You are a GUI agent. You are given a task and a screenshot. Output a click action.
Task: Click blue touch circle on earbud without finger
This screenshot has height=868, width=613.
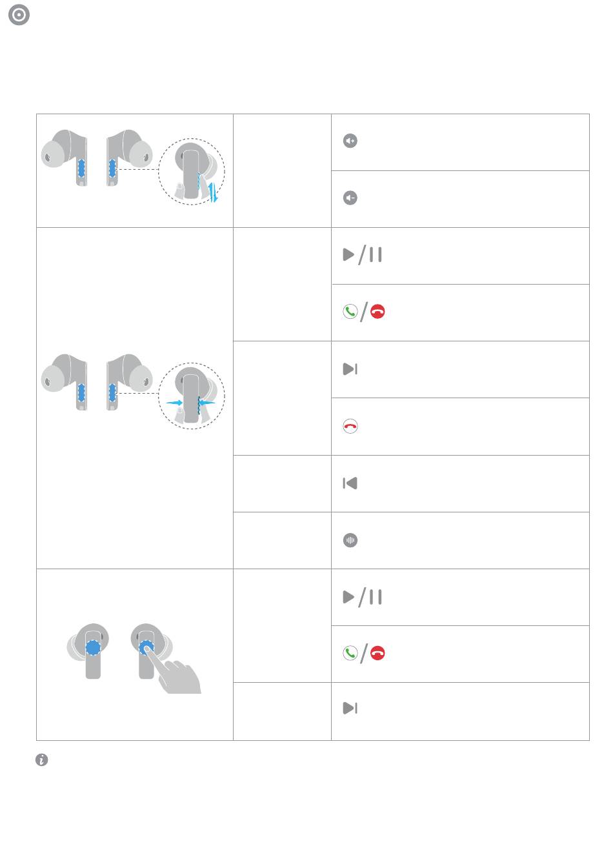click(x=94, y=647)
